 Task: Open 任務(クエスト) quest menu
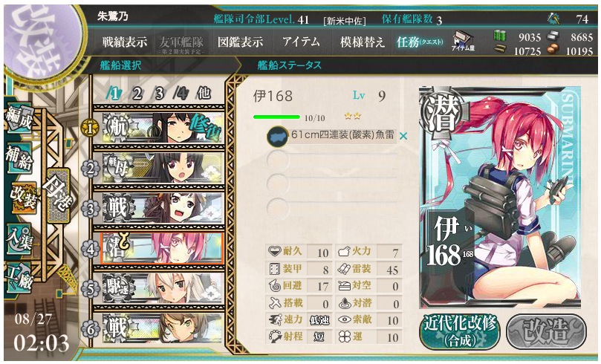click(x=420, y=42)
